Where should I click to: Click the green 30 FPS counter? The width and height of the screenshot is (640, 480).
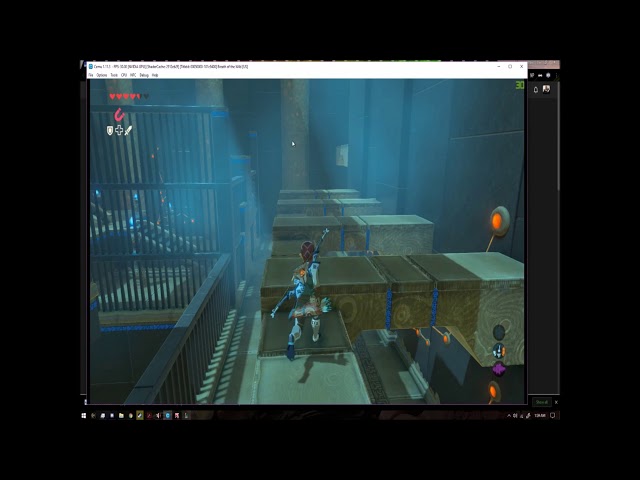[519, 85]
